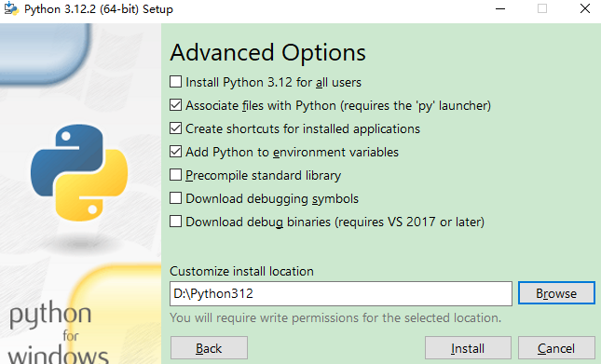Screen dimensions: 601x364
Task: Click the disabled maximize button
Action: pos(542,8)
